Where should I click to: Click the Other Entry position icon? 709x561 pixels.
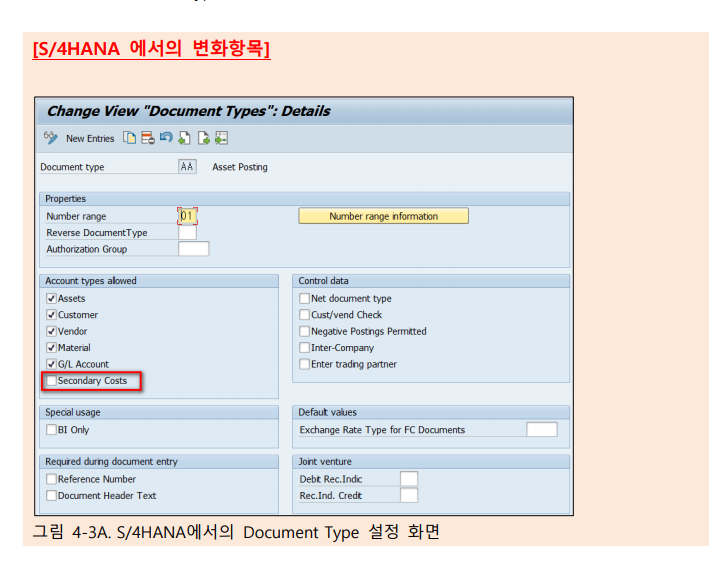coord(222,137)
